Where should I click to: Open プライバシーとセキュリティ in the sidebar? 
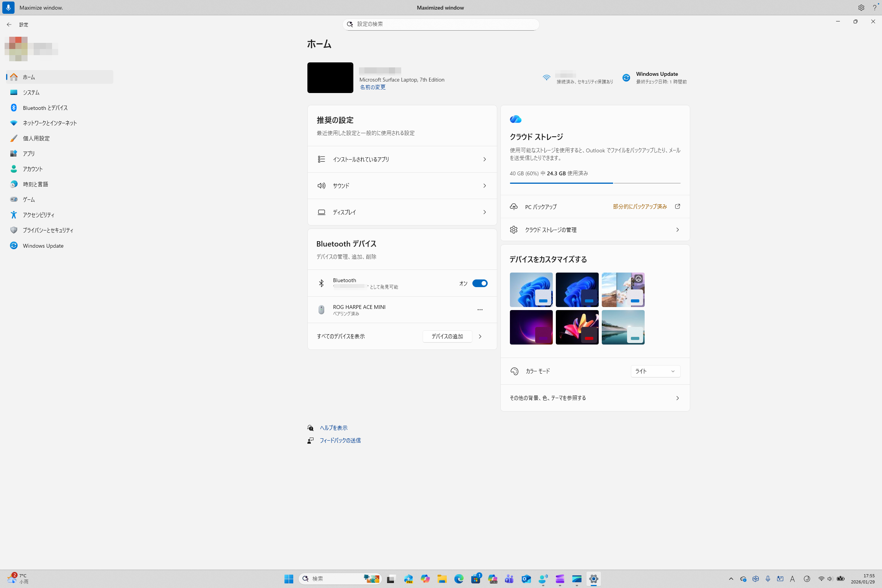pyautogui.click(x=48, y=230)
